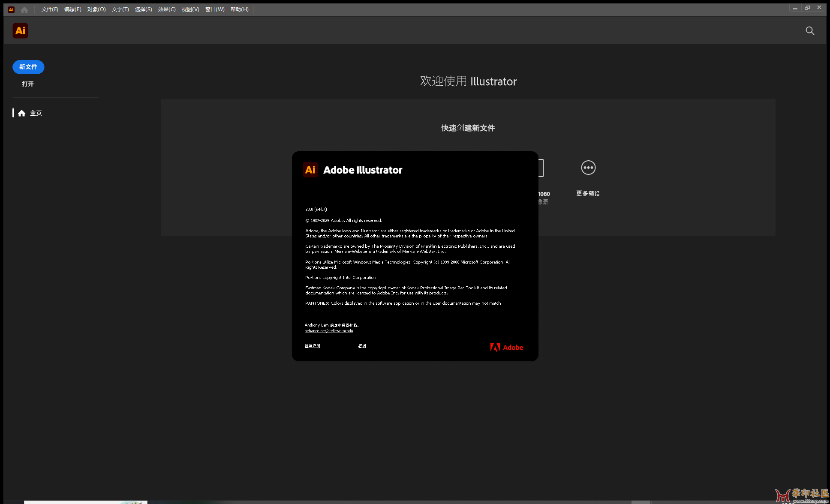
Task: Click the partially hidden 1080 preset thumbnail
Action: 541,168
